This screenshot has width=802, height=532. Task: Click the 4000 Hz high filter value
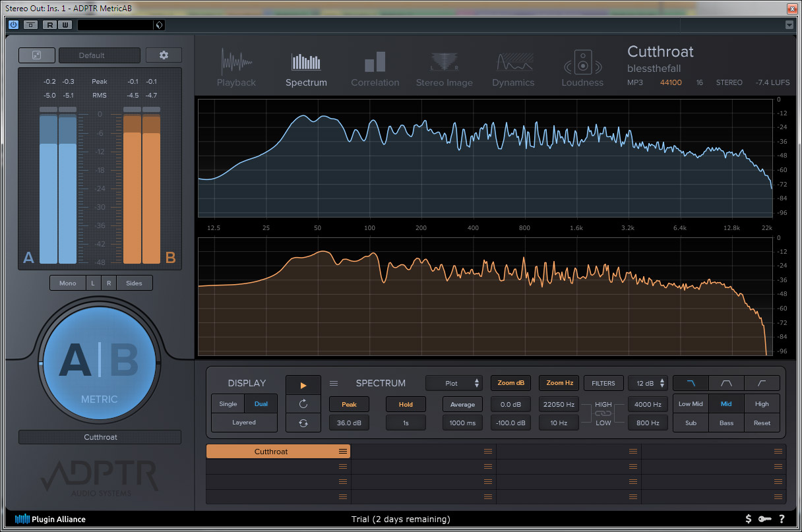(648, 404)
